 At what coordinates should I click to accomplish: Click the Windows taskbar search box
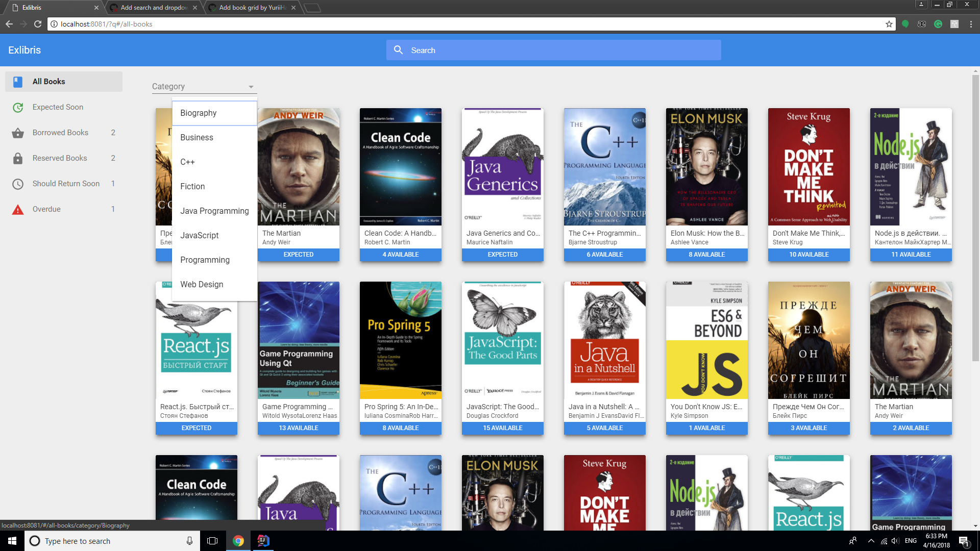[x=111, y=541]
